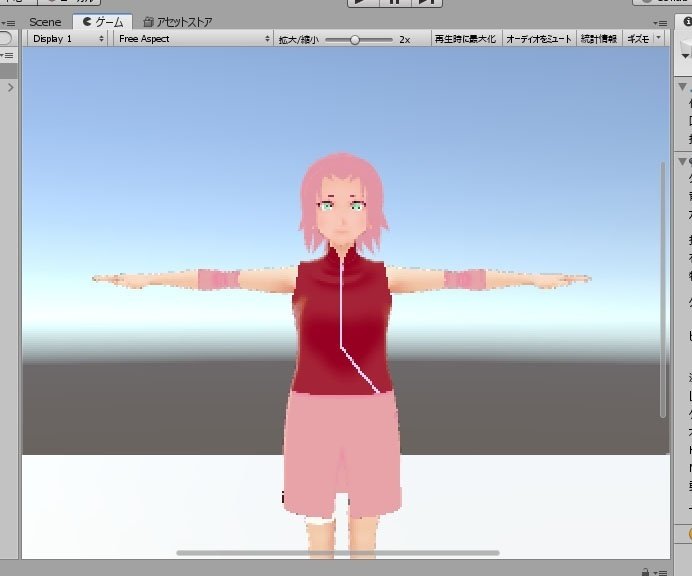Click the search field in left panel
Viewport: 692px width, 576px height.
coord(6,38)
